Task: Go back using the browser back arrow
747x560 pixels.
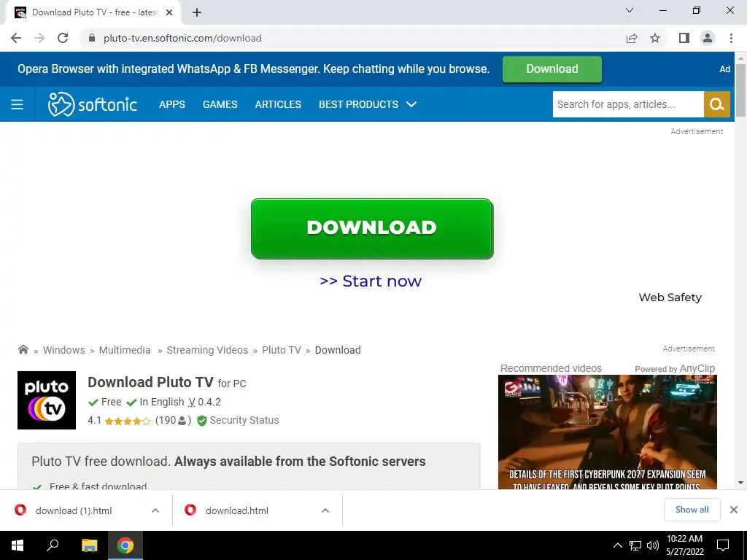Action: (x=16, y=38)
